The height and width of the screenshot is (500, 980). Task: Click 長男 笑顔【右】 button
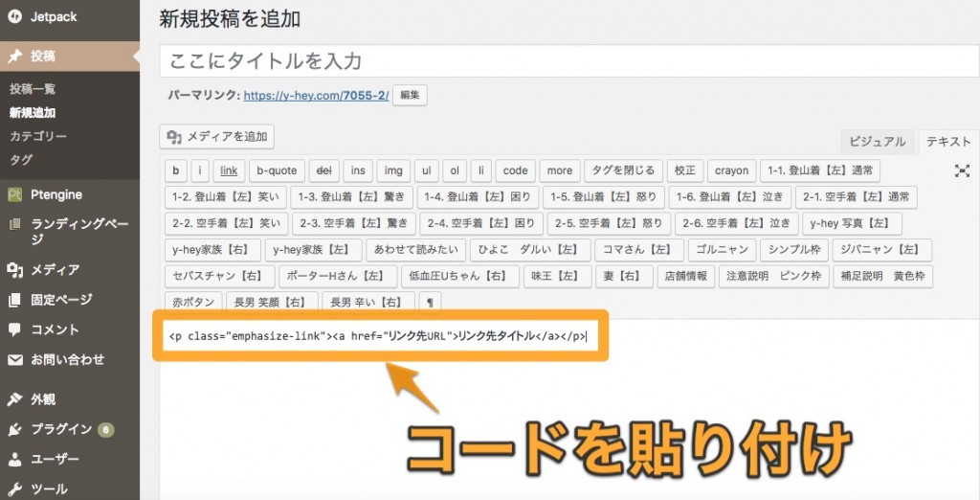(273, 303)
